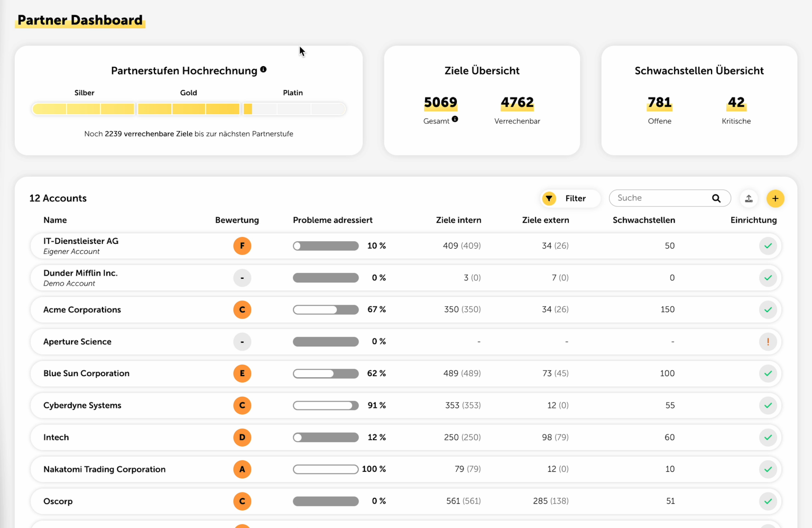Sort by the Ziele extern column header
The height and width of the screenshot is (528, 812).
(x=546, y=220)
